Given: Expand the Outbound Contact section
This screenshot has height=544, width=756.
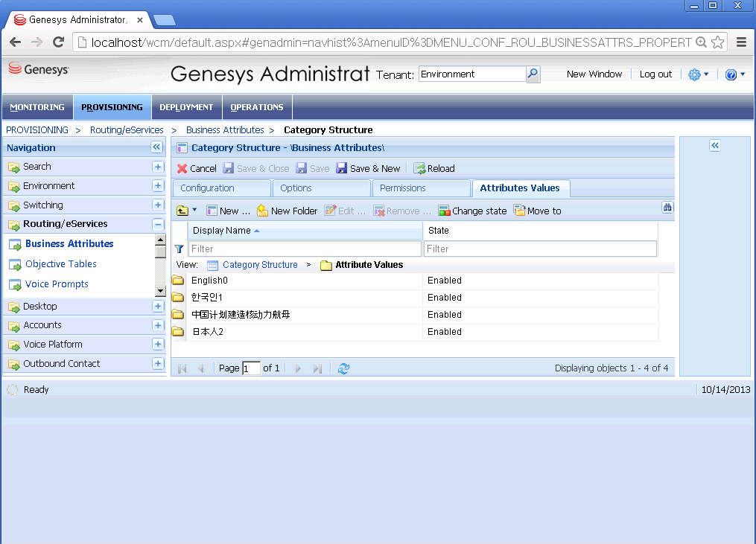Looking at the screenshot, I should [x=158, y=364].
